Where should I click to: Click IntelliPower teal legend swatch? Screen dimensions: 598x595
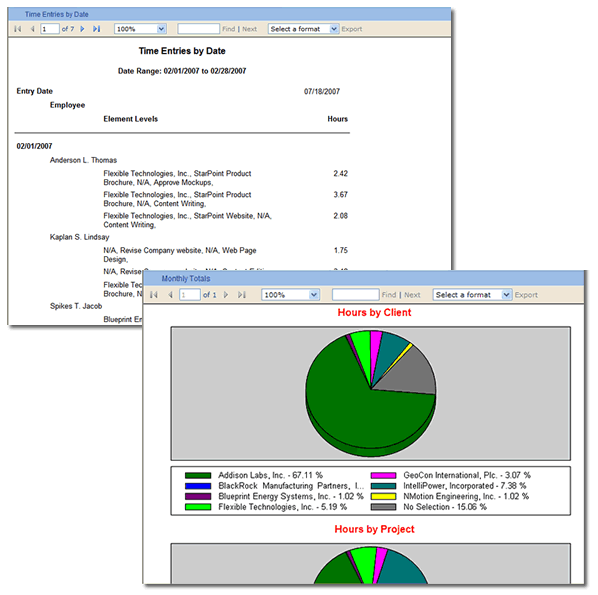click(x=383, y=486)
